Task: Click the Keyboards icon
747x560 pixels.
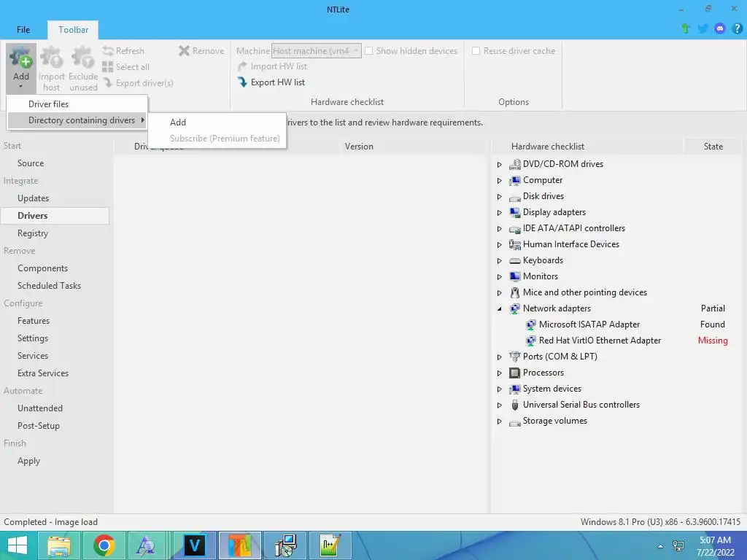Action: [x=514, y=260]
